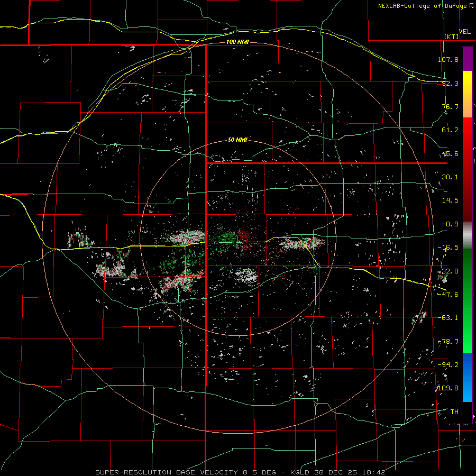Click the -63.1 velocity scale value
The image size is (476, 476).
click(448, 318)
